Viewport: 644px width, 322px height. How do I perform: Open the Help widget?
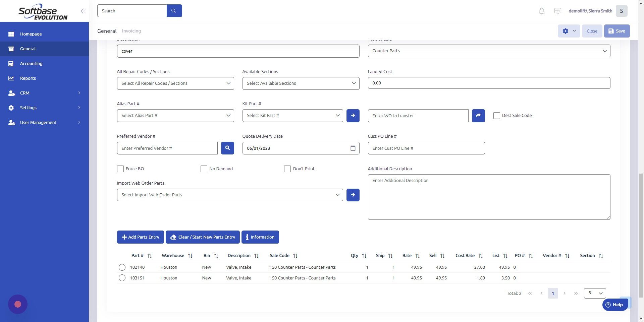(x=615, y=305)
